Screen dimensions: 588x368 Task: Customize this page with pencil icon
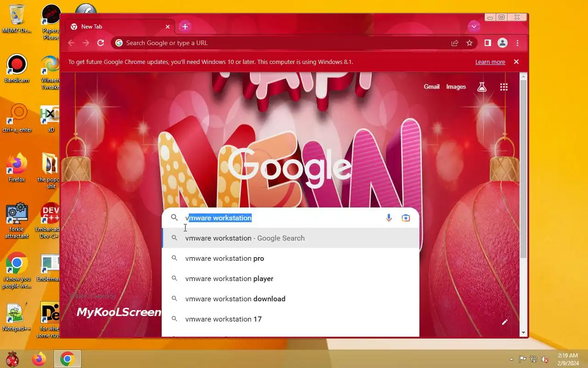coord(504,322)
